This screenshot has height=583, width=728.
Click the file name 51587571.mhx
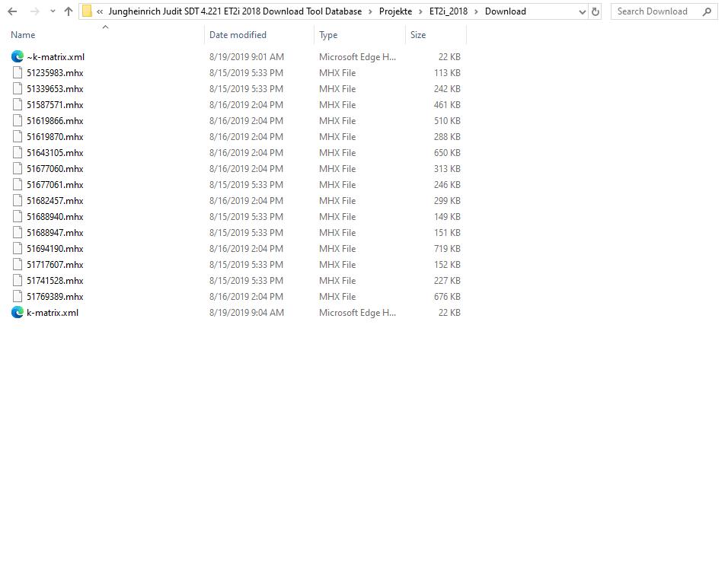55,105
